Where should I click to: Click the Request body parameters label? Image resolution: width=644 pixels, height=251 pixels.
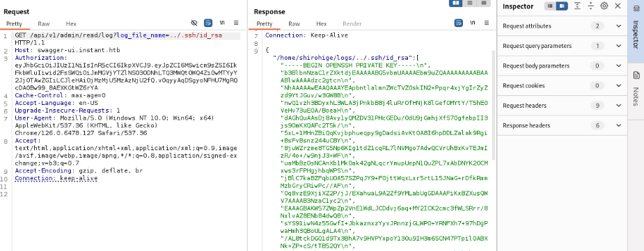click(536, 65)
